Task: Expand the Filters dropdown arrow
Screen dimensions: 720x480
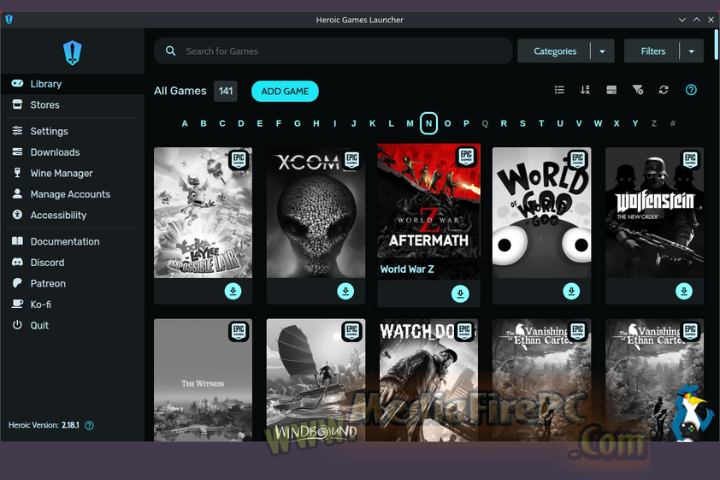Action: click(x=692, y=51)
